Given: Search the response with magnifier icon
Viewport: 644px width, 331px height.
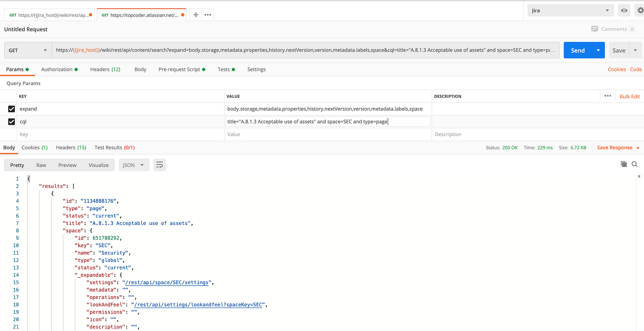Looking at the screenshot, I should coord(635,164).
